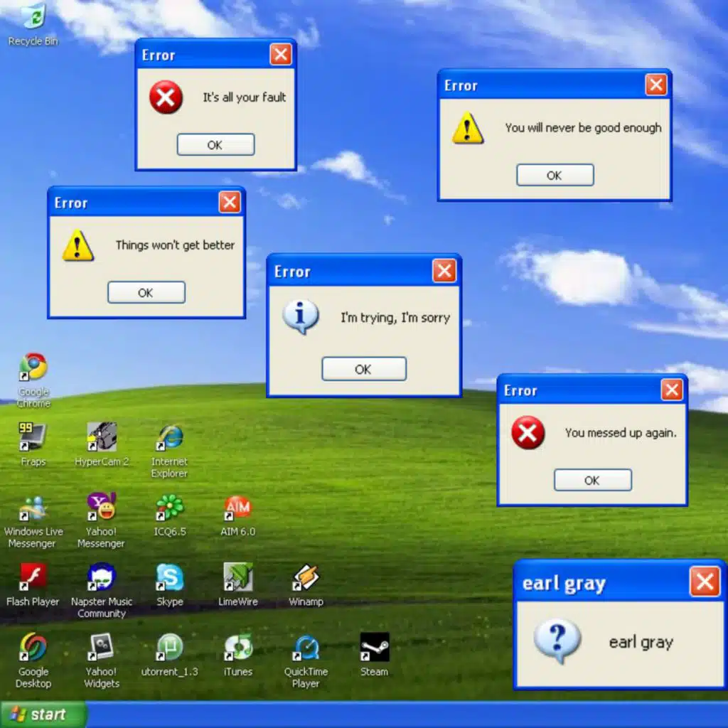Click the "Things won't get better" text

(175, 245)
